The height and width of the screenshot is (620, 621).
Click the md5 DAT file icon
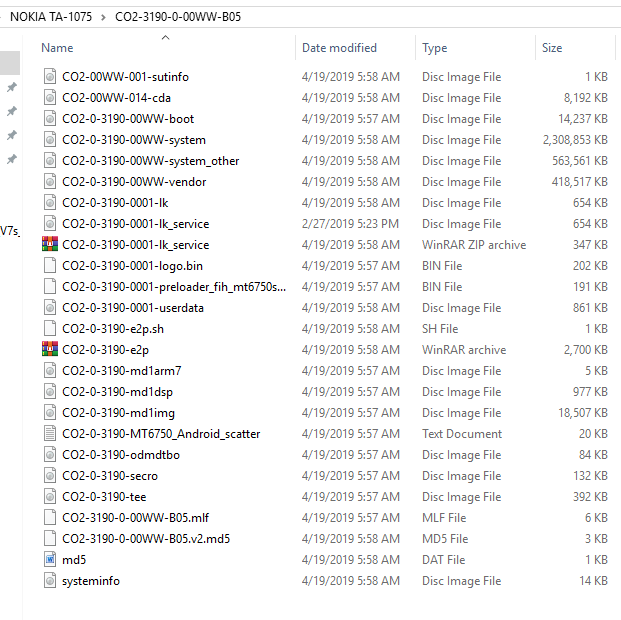[x=50, y=559]
